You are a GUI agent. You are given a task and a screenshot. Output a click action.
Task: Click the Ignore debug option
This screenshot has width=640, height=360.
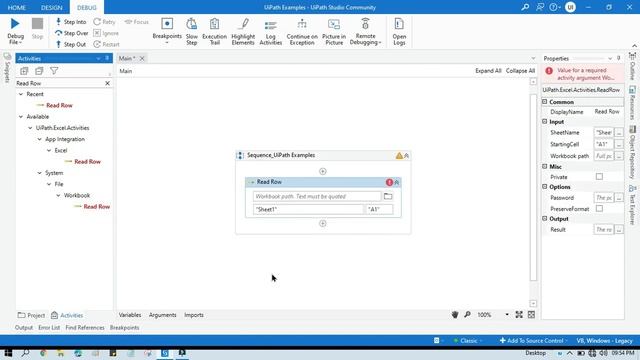point(106,33)
